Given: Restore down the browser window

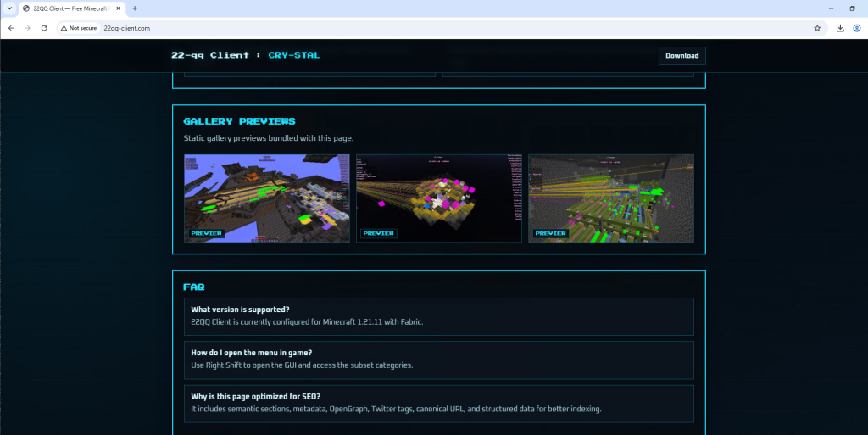Looking at the screenshot, I should coord(852,8).
